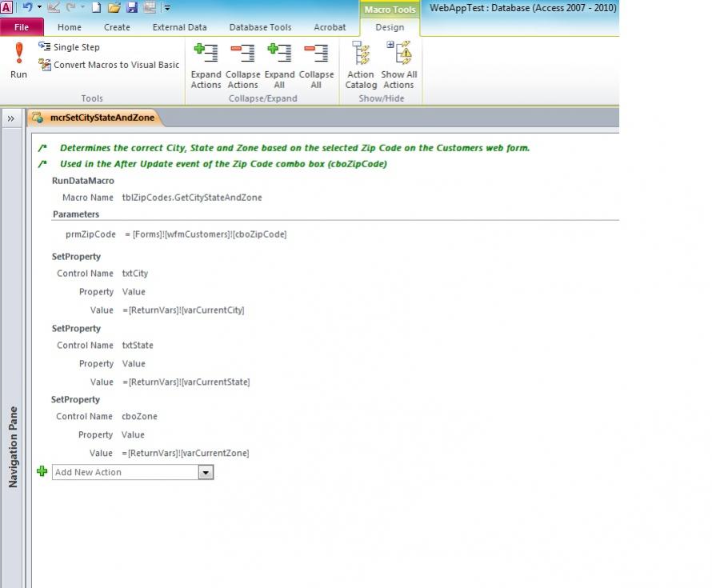Run the macro
712x588 pixels.
[x=18, y=60]
